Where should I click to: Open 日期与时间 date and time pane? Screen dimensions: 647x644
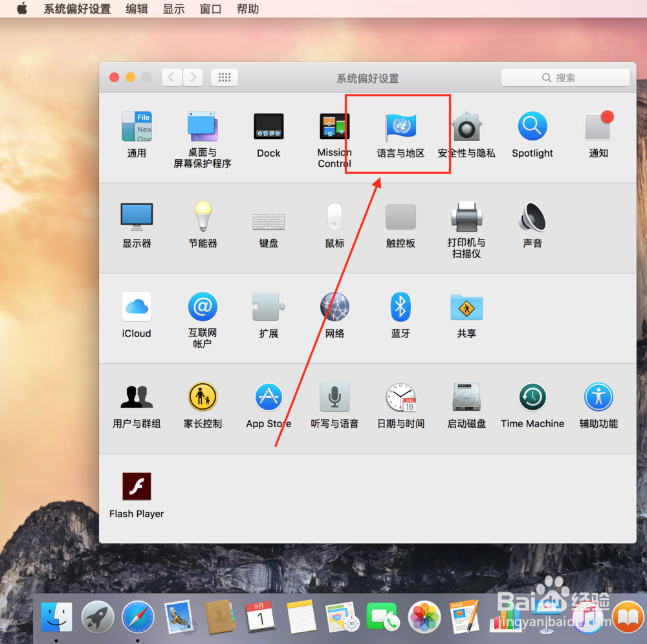pyautogui.click(x=400, y=405)
